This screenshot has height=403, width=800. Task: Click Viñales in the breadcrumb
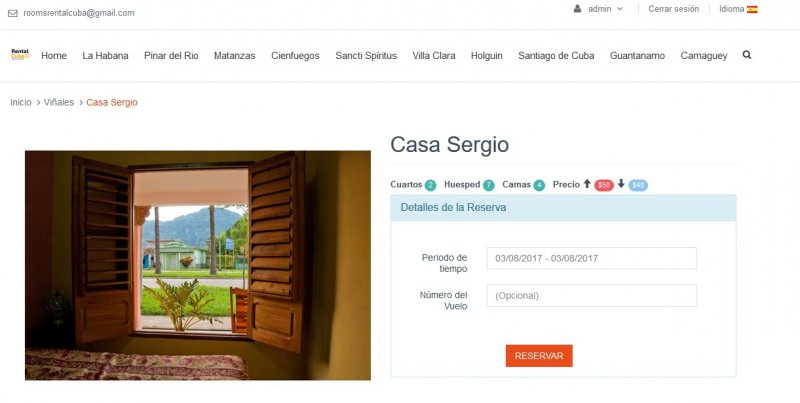click(59, 102)
